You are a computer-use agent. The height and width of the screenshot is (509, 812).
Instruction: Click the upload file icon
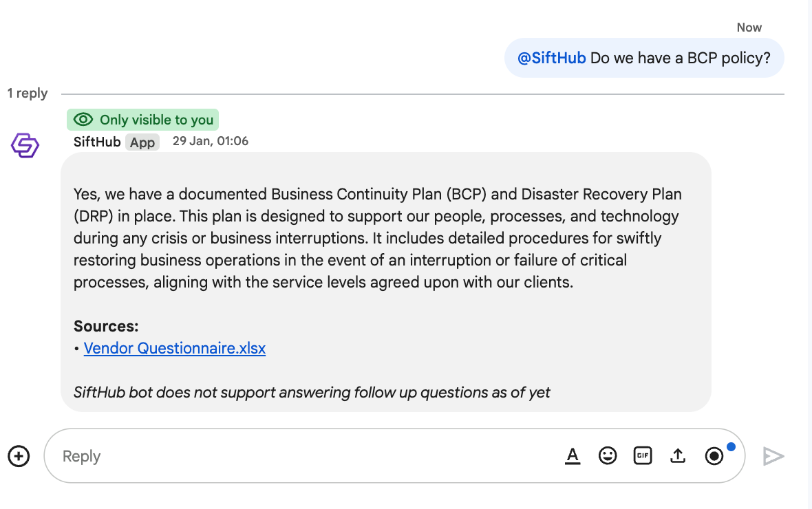coord(678,456)
